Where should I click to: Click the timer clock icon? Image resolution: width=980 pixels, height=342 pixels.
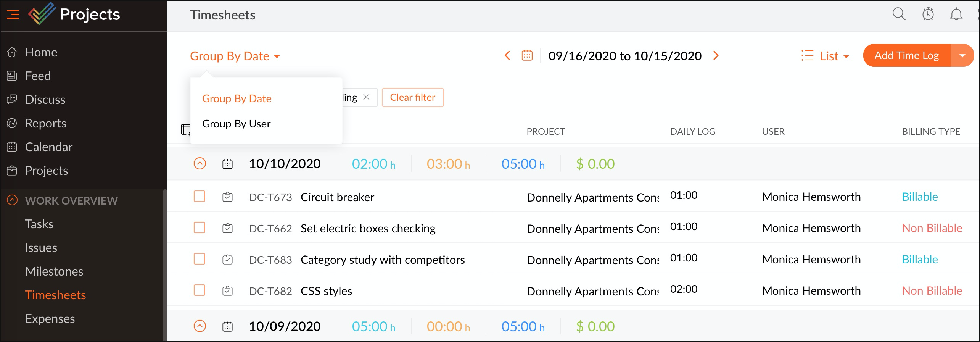pyautogui.click(x=928, y=15)
